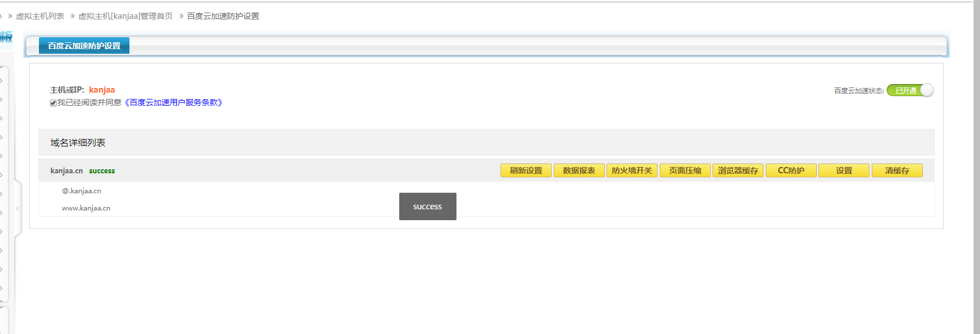Click the kanjaa.cn domain row title
Screen dimensions: 980x334
click(x=66, y=170)
